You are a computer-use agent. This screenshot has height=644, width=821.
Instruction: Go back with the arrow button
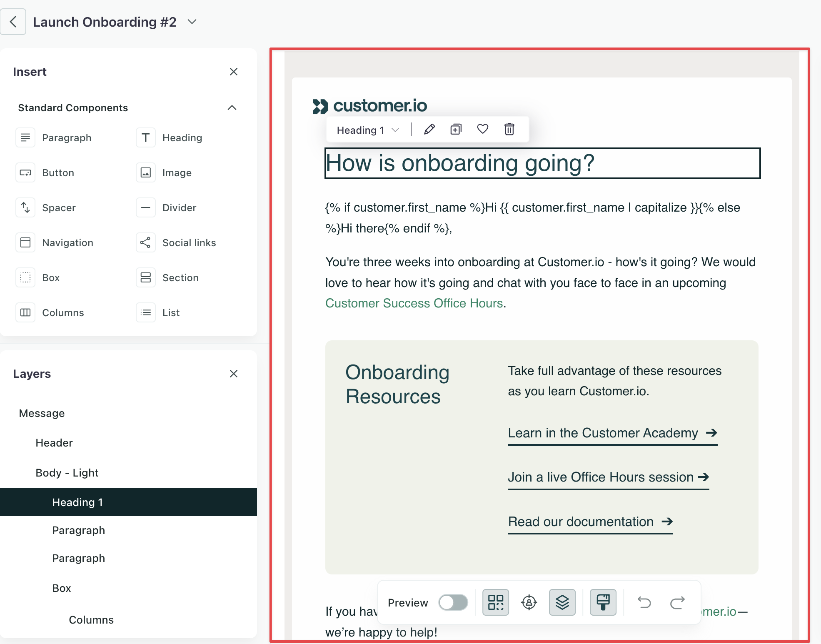coord(13,22)
